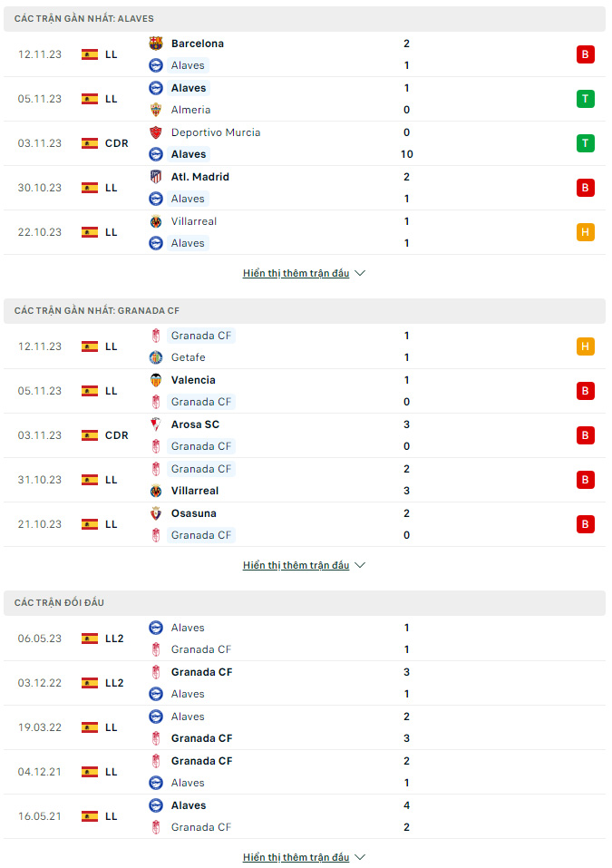The height and width of the screenshot is (868, 612).
Task: Click the orange H badge for Getafe match
Action: [585, 346]
